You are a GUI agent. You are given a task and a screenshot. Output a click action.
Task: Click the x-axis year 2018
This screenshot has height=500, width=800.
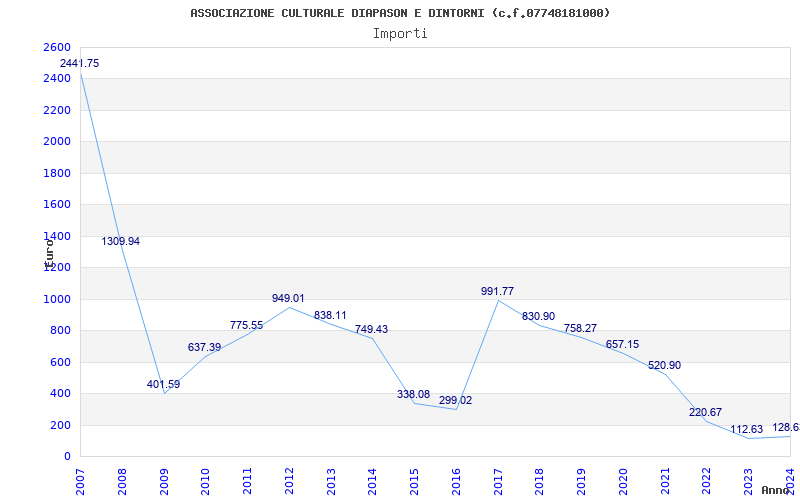[x=540, y=482]
